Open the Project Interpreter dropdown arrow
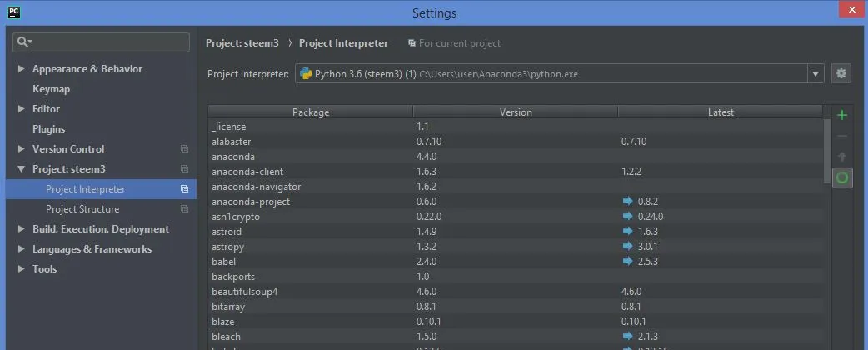 click(x=815, y=73)
